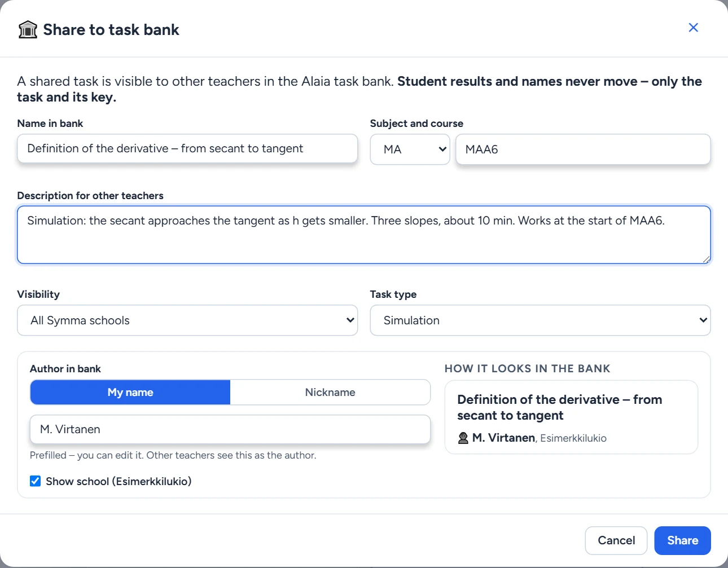728x568 pixels.
Task: Click the M. Virtanen author name field
Action: pos(230,429)
